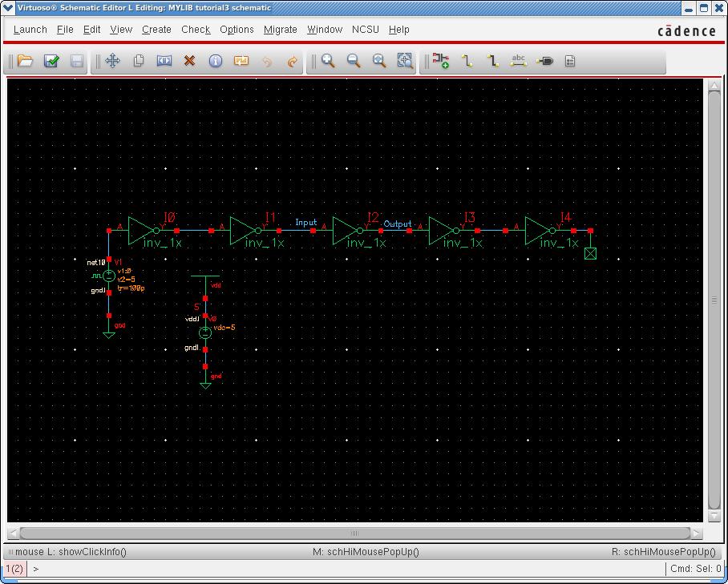Click the Zoom to Fit magnifier
728x584 pixels.
pos(379,61)
